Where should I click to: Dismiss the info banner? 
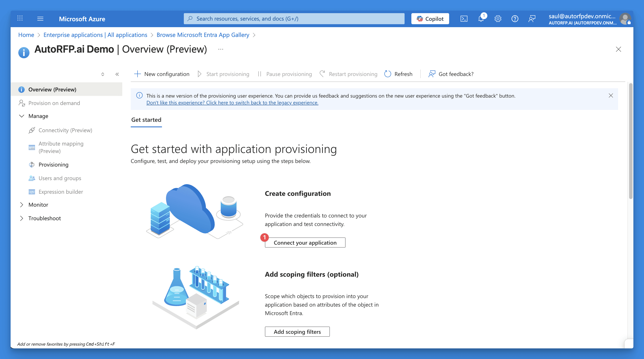(611, 96)
